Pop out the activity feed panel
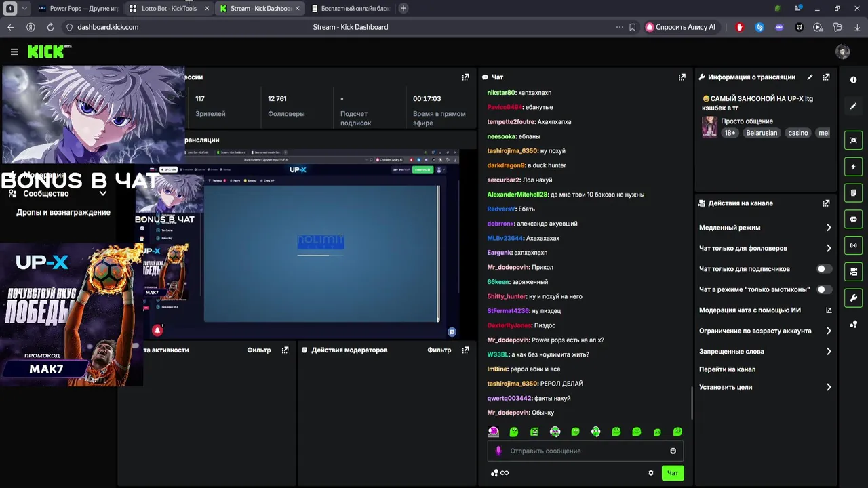This screenshot has height=488, width=868. coord(285,350)
